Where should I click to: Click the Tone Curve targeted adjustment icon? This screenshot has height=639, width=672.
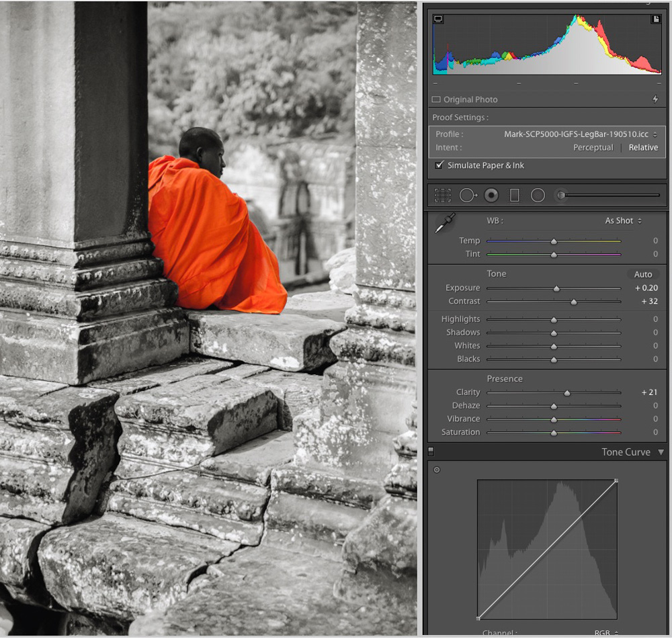[x=437, y=470]
